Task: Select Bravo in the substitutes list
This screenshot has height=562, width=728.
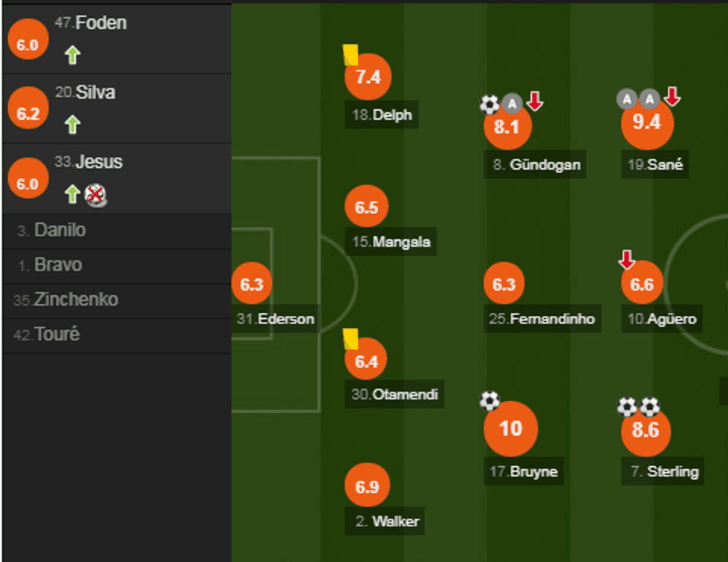Action: [x=57, y=265]
